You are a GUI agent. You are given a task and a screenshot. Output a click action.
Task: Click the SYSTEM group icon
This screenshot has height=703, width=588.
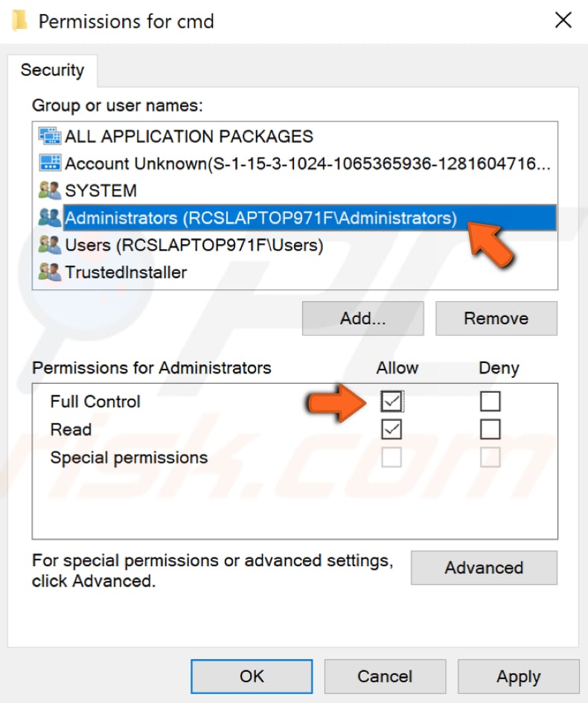pyautogui.click(x=48, y=190)
